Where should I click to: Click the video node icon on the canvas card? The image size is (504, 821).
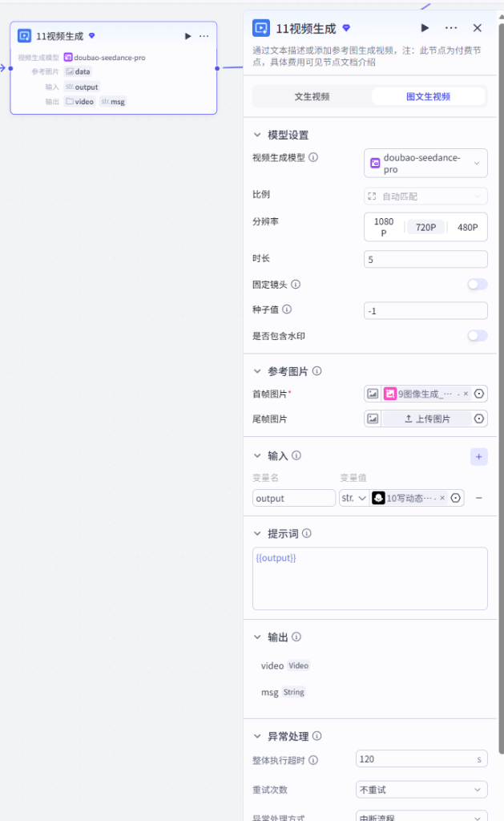tap(24, 35)
